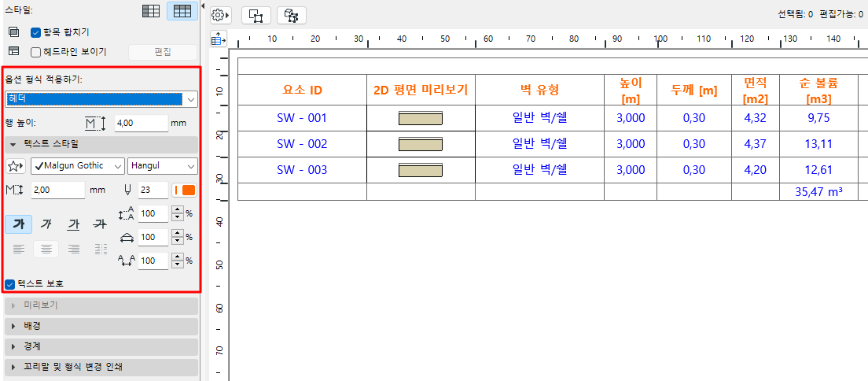
Task: Uncheck the 항목 합치기 checkbox
Action: [x=36, y=32]
